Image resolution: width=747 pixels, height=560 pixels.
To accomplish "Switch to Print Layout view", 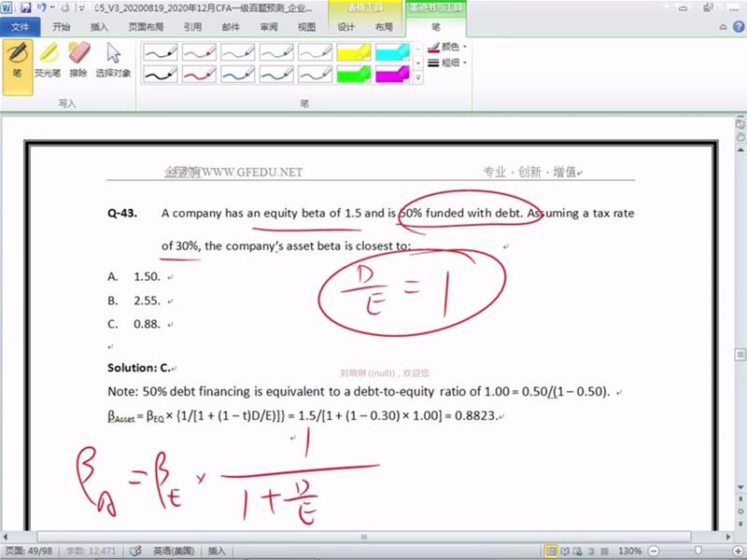I will pos(551,551).
